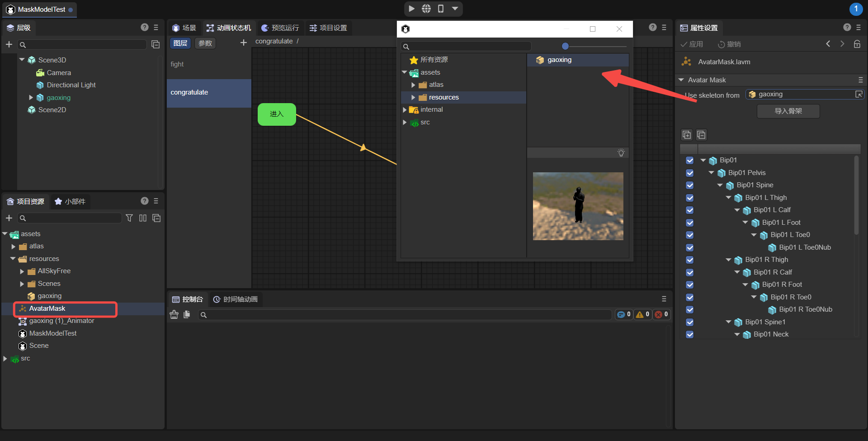Click the 导入骨架 button
Screen dimensions: 868x441
tap(788, 111)
